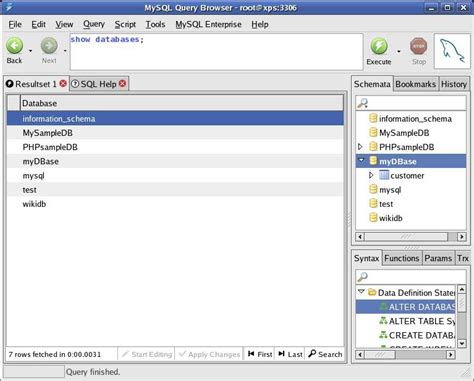Click the PHPsampleDB database icon in Schemata
Screen dimensions: 474x381
[373, 147]
